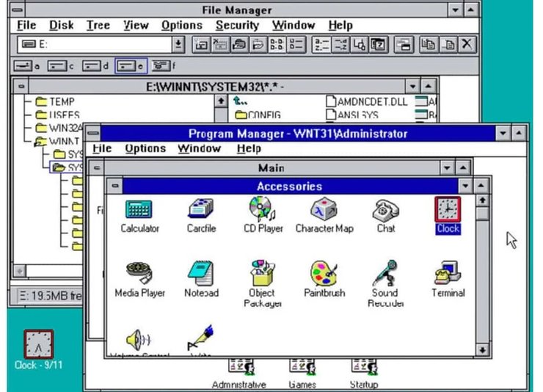543x392 pixels.
Task: Open Program Manager's Window menu
Action: [x=199, y=148]
